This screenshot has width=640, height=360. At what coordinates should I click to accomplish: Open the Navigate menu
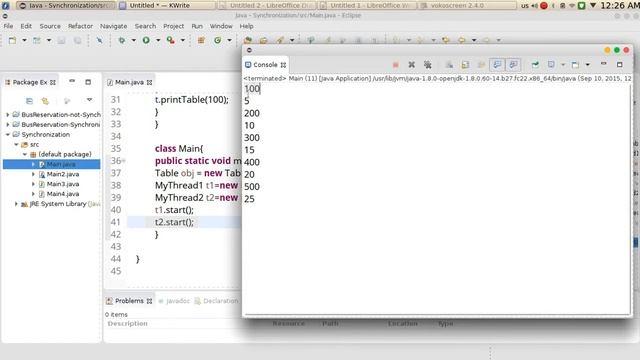[113, 26]
